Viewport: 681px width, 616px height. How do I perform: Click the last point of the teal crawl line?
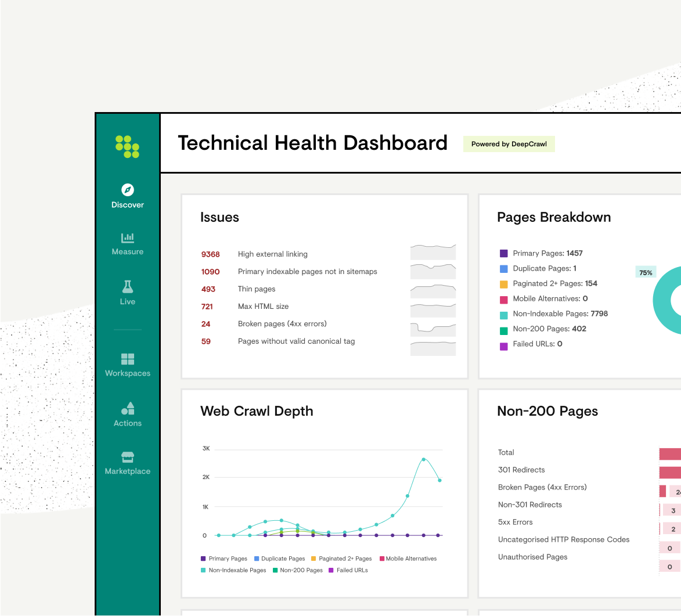439,481
